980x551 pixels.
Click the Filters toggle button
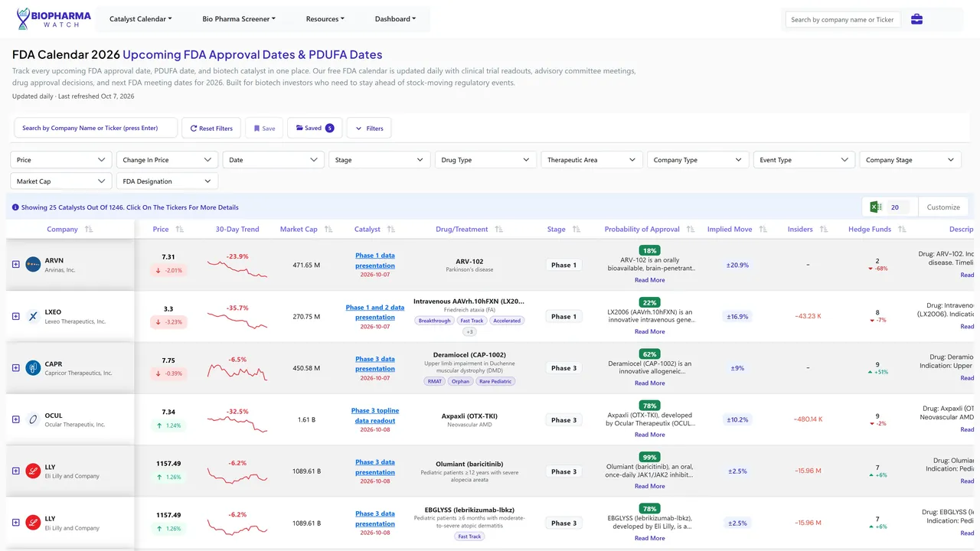[x=369, y=128]
